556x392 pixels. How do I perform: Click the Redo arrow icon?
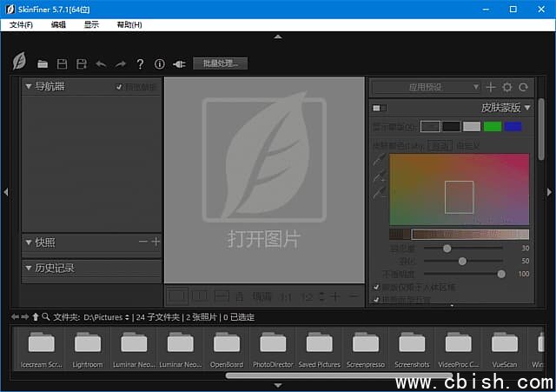pos(121,63)
